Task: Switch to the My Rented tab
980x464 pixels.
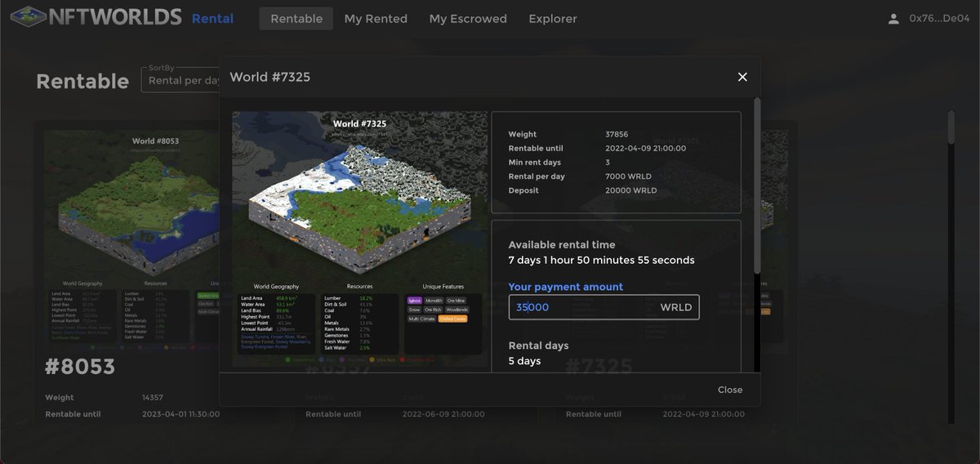Action: (376, 18)
